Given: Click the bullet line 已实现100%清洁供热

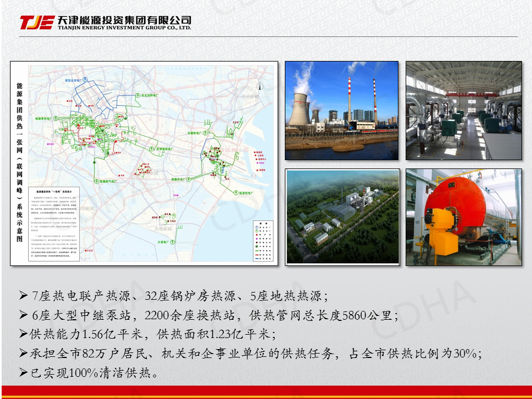Looking at the screenshot, I should (x=89, y=373).
